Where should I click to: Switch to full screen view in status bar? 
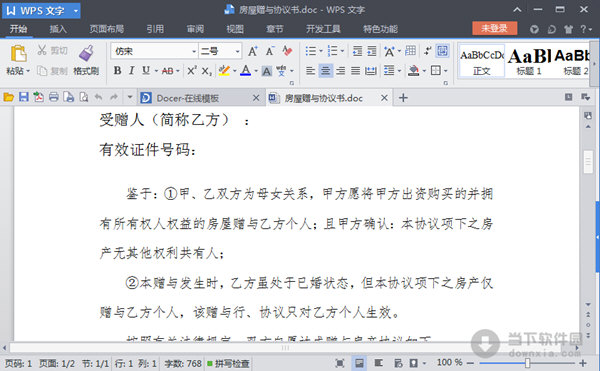(x=339, y=363)
